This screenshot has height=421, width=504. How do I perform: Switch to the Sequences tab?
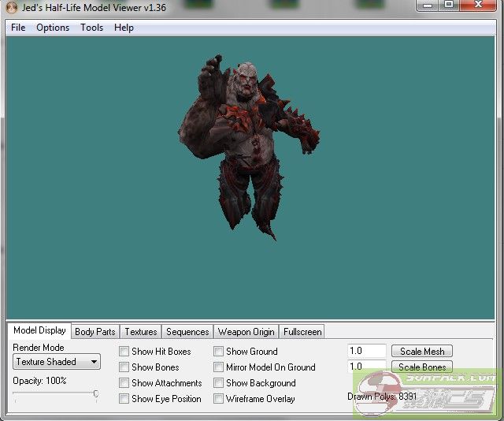point(187,332)
